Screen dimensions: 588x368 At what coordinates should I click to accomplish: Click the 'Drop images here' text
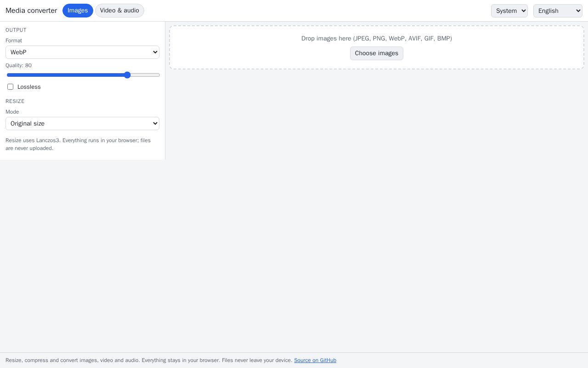pyautogui.click(x=377, y=38)
